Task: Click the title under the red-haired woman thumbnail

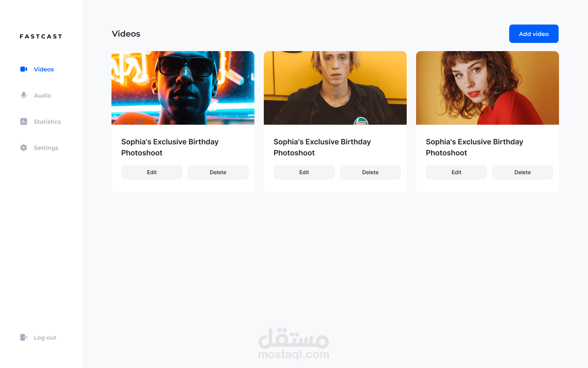Action: click(474, 147)
